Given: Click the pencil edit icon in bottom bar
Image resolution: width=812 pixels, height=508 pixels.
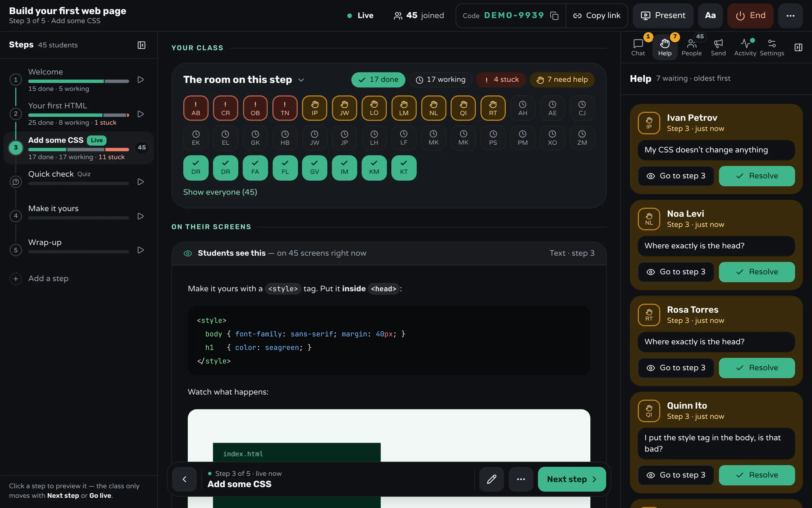Looking at the screenshot, I should tap(491, 479).
